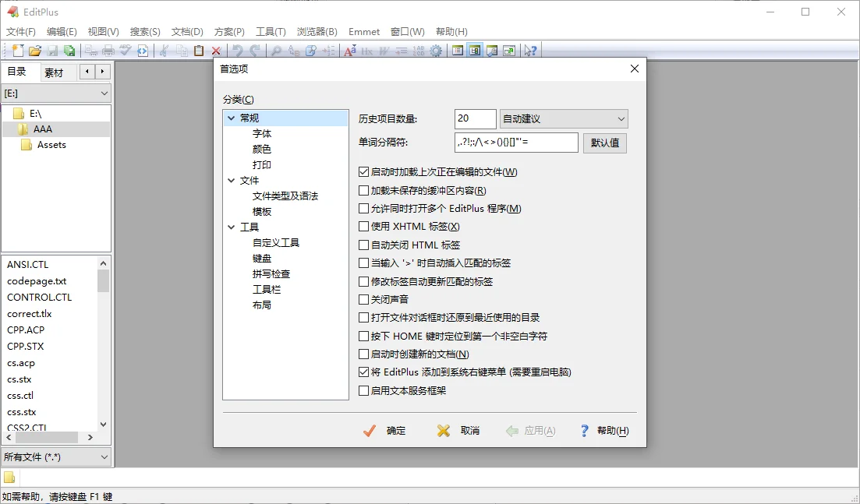Viewport: 860px width, 504px height.
Task: Check auto-insert matching tag on '>'
Action: (x=363, y=263)
